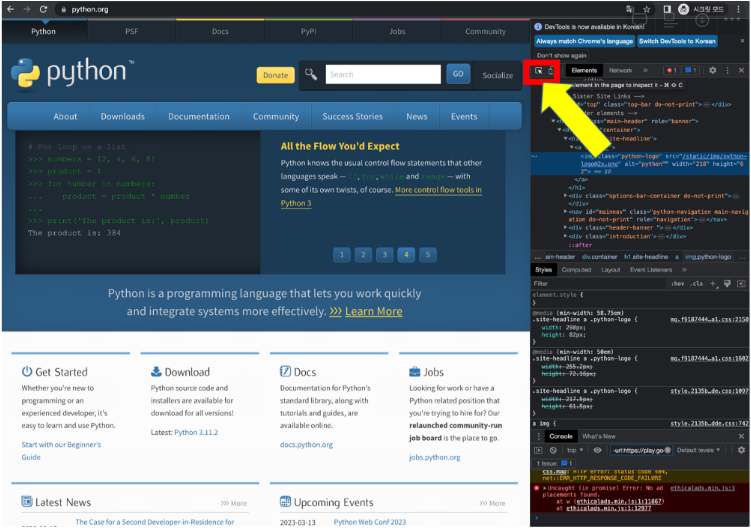
Task: Click Always match Chrome's language button
Action: [x=584, y=41]
